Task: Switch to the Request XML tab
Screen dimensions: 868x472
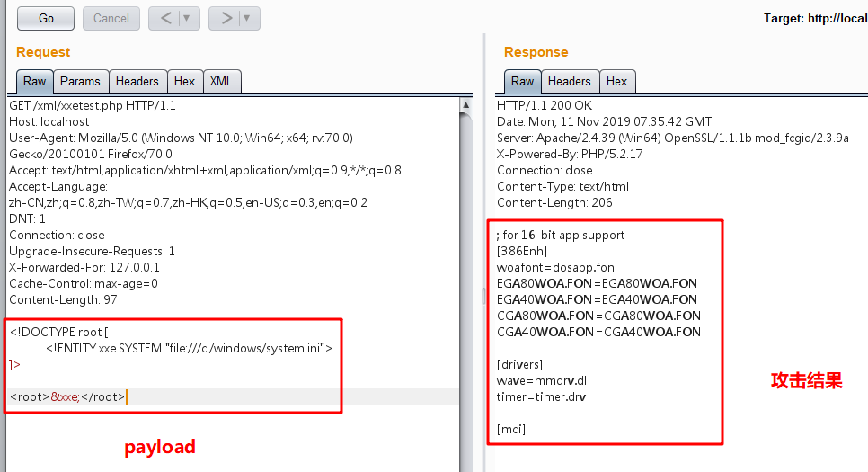Action: coord(221,82)
